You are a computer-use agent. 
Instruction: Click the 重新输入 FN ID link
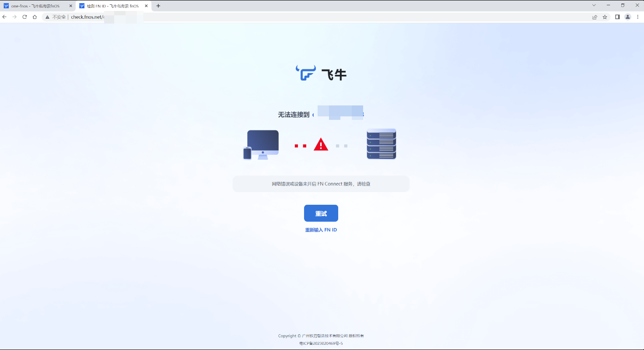(321, 230)
